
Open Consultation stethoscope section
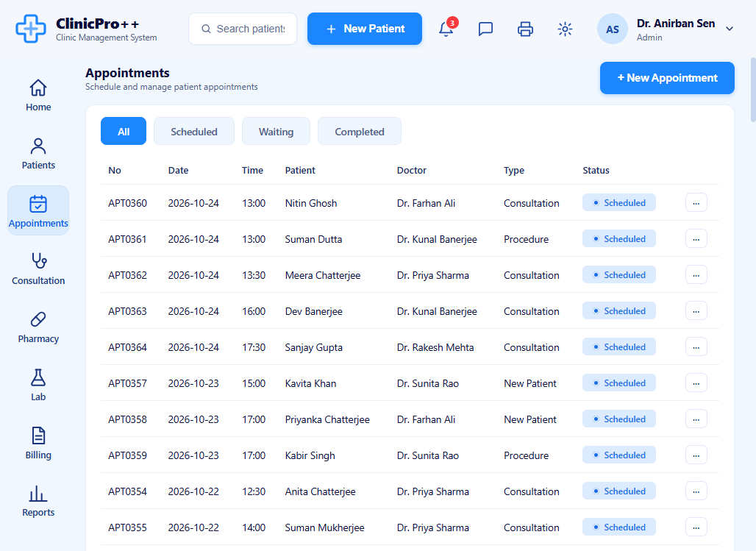pos(38,269)
